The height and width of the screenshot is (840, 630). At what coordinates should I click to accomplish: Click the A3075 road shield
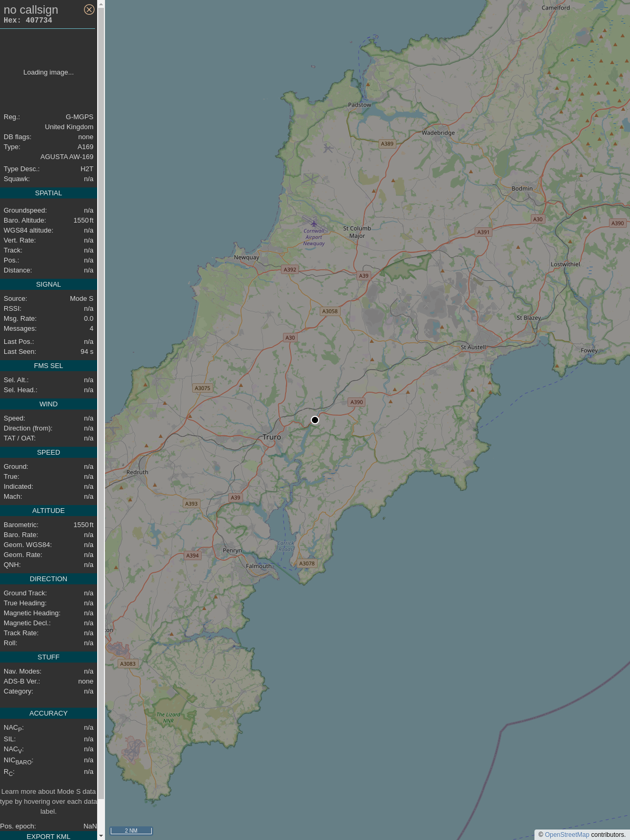point(203,388)
